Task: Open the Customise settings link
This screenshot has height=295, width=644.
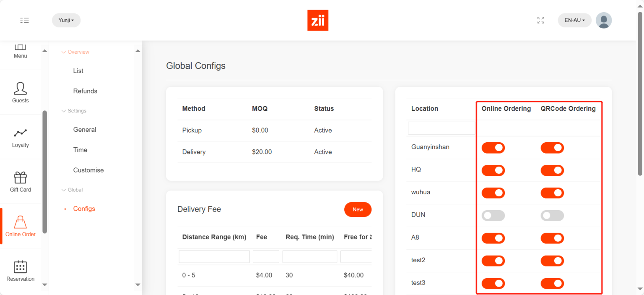Action: (88, 170)
